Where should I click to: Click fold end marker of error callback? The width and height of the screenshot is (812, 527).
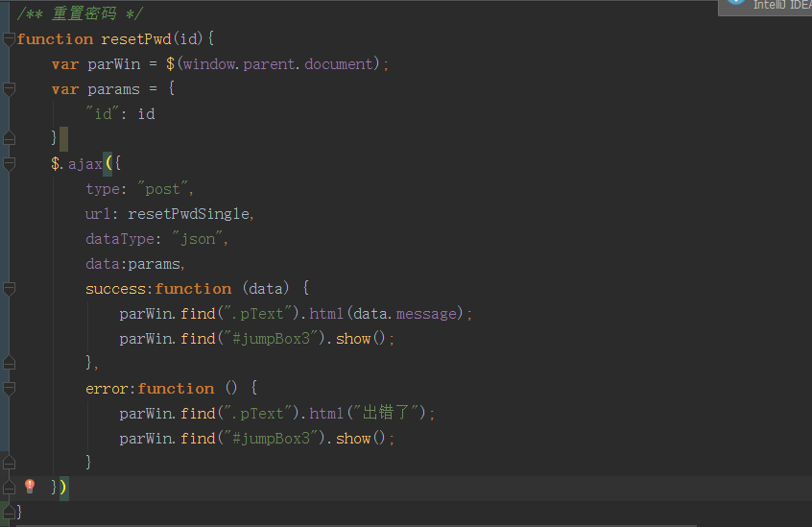9,462
